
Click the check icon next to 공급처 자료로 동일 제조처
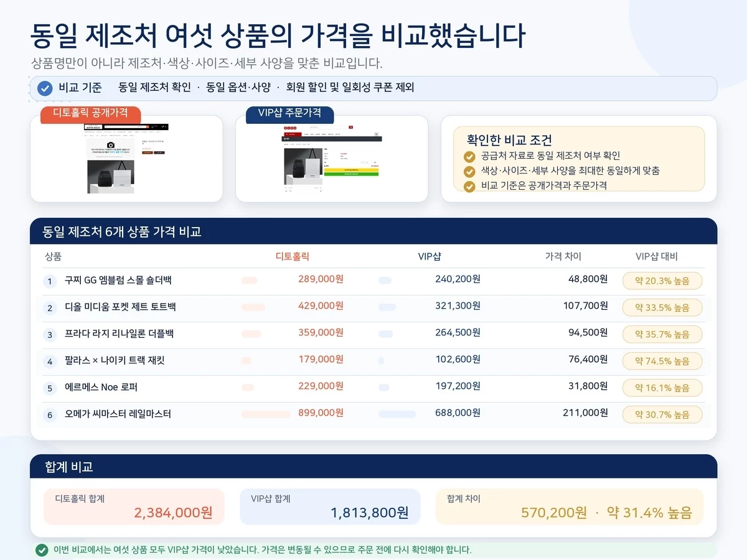469,156
